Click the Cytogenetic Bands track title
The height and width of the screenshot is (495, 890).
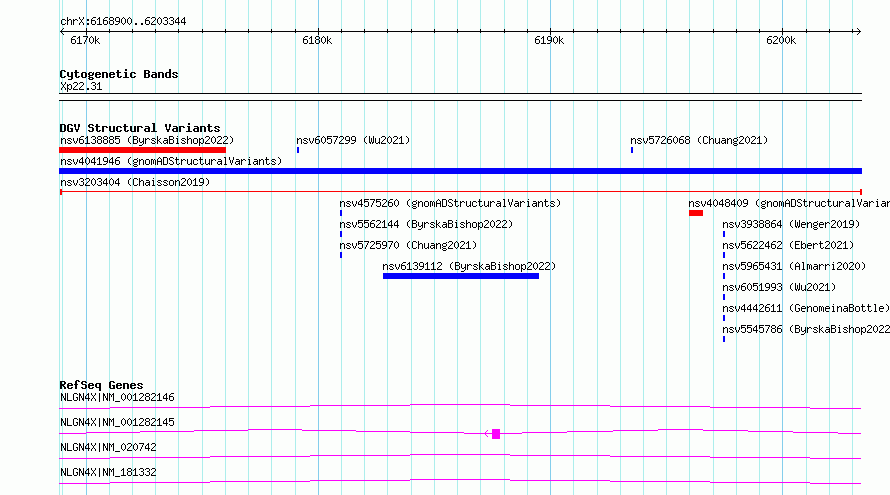(119, 74)
